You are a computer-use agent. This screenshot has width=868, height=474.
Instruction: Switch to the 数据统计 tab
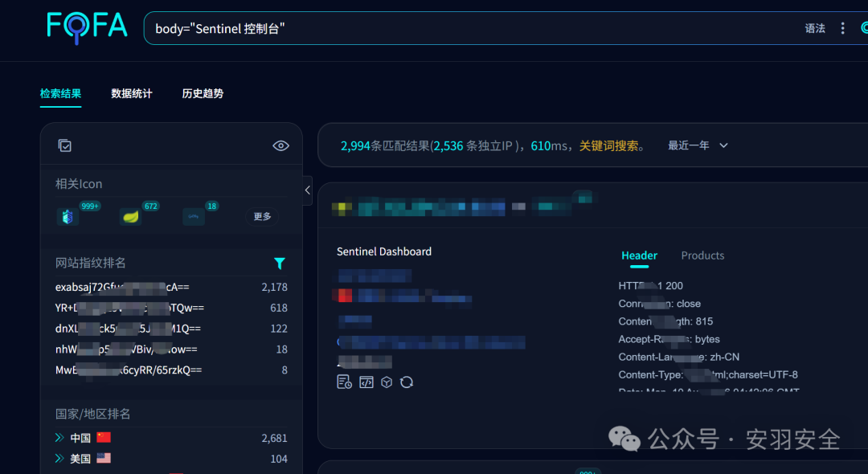[x=132, y=93]
